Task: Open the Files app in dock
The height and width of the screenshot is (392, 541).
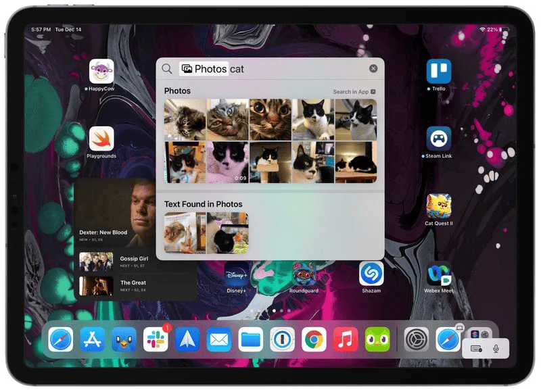Action: [x=251, y=339]
